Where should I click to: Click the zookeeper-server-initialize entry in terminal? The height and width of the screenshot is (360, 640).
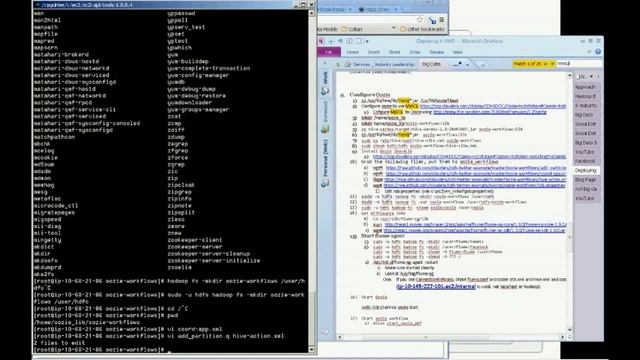point(213,260)
